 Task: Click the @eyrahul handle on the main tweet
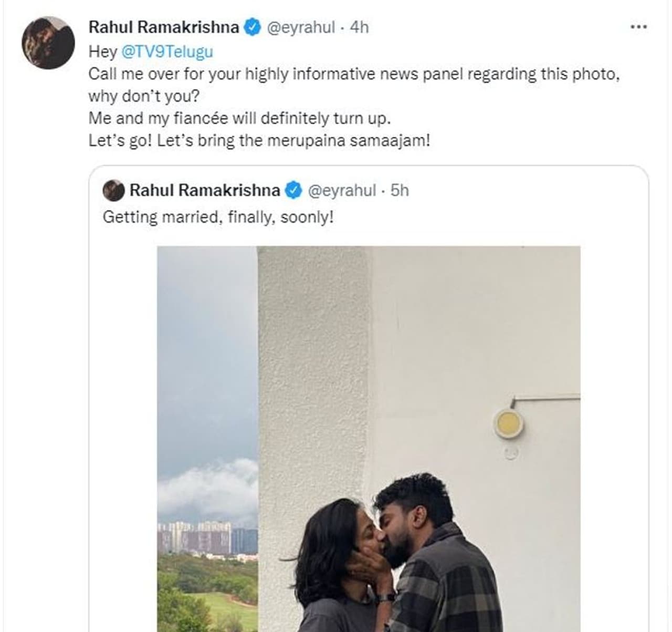[x=301, y=27]
